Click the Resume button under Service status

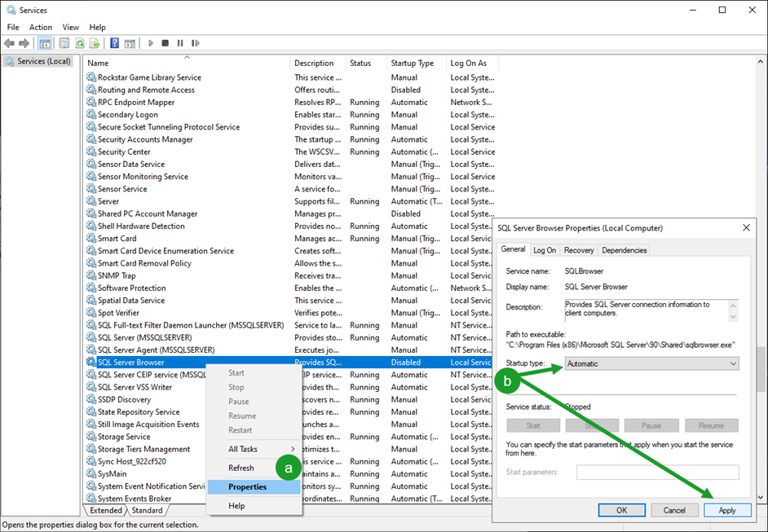[x=711, y=426]
